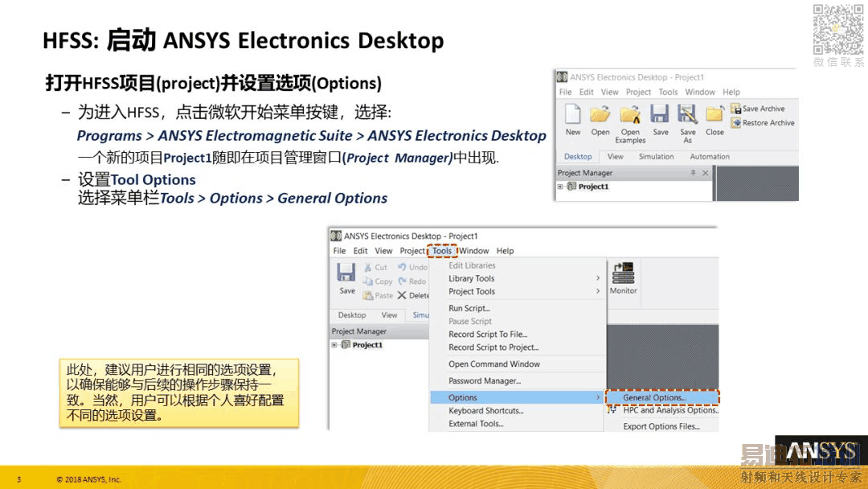Choose Pause Script menu entry

coord(470,321)
